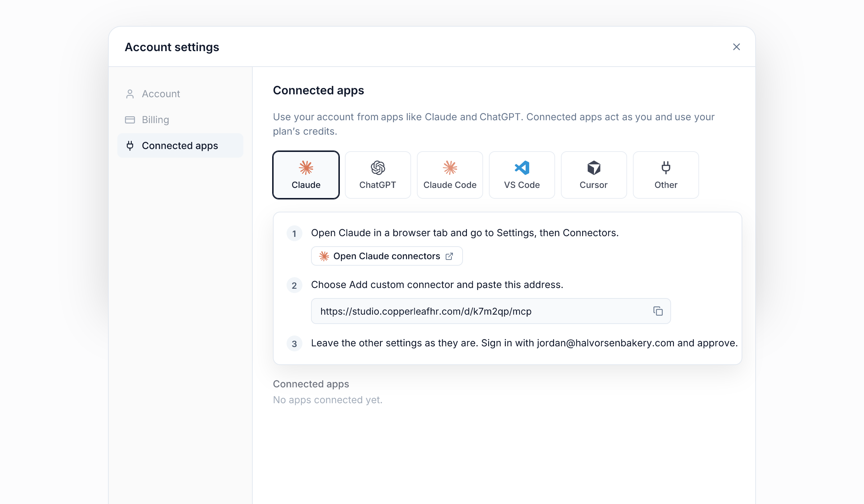This screenshot has height=504, width=864.
Task: Choose the Other app option
Action: click(x=666, y=175)
